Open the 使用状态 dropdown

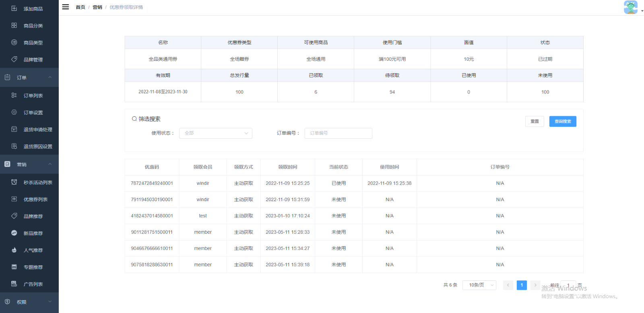(x=215, y=133)
